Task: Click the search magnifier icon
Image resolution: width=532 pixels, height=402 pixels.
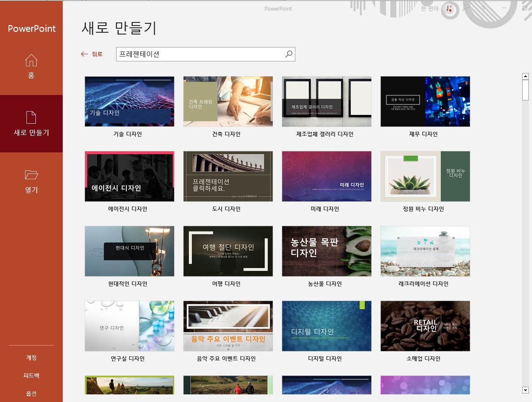Action: (289, 54)
